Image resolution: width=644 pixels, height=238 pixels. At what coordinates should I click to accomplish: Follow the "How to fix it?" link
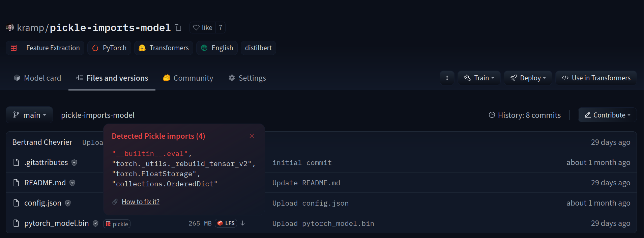(140, 202)
